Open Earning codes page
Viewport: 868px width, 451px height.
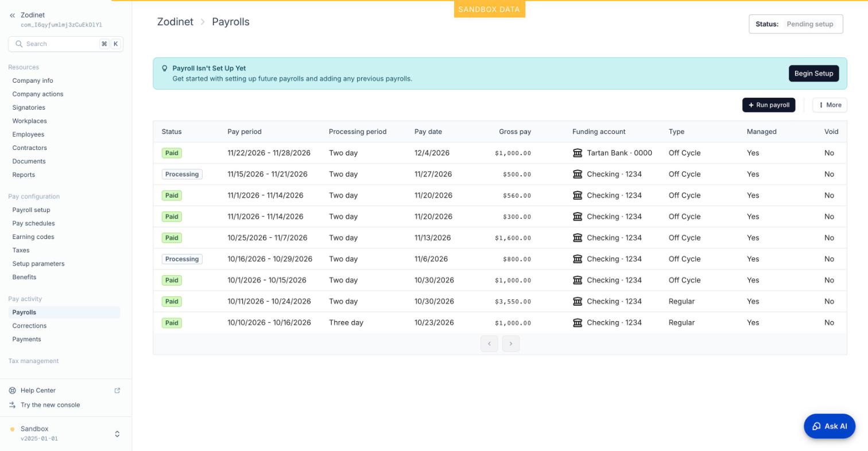tap(33, 237)
